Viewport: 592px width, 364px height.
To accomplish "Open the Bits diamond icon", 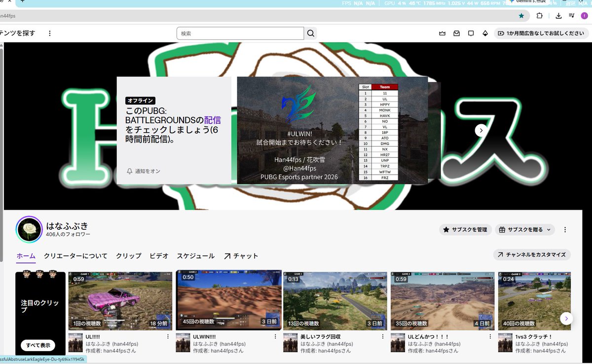I will 485,34.
